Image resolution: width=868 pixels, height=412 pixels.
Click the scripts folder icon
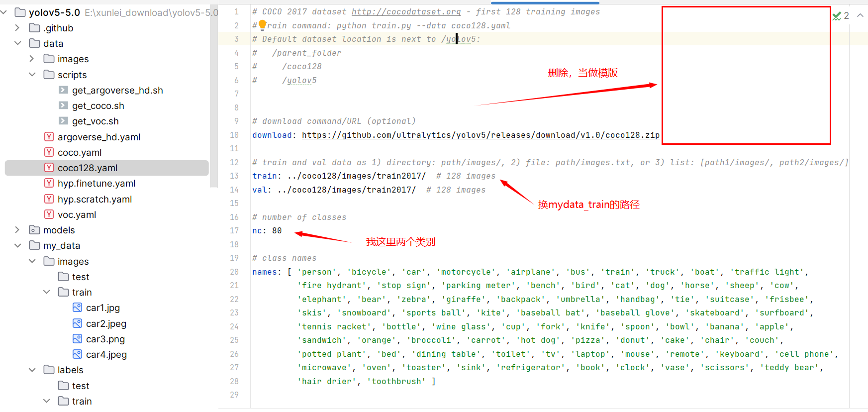coord(49,75)
